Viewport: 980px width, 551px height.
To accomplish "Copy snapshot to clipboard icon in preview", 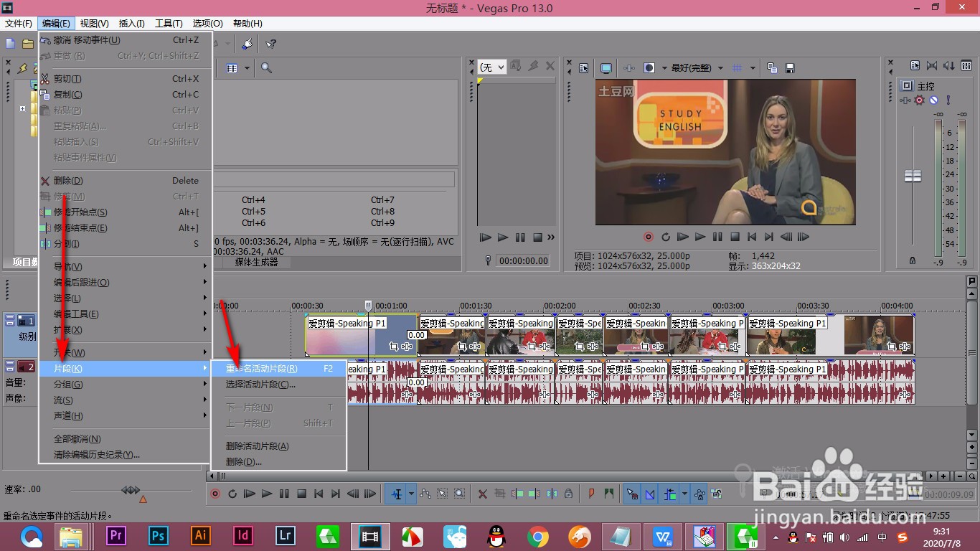I will [x=772, y=68].
